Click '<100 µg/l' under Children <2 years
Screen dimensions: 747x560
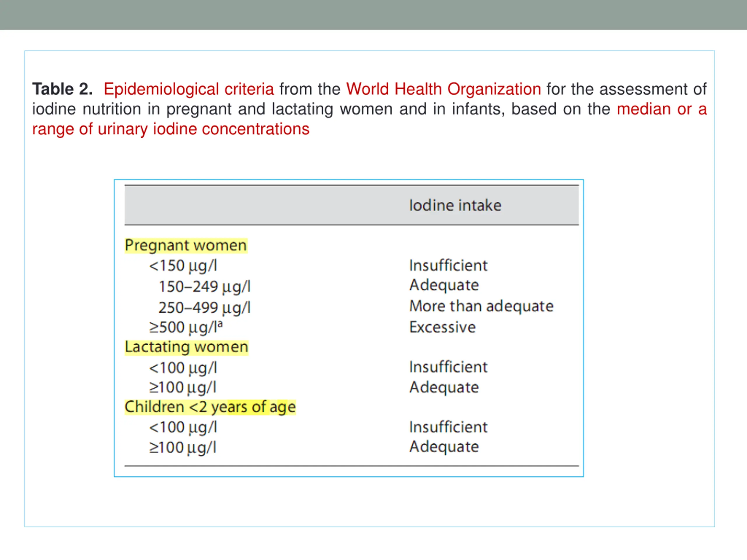click(183, 428)
